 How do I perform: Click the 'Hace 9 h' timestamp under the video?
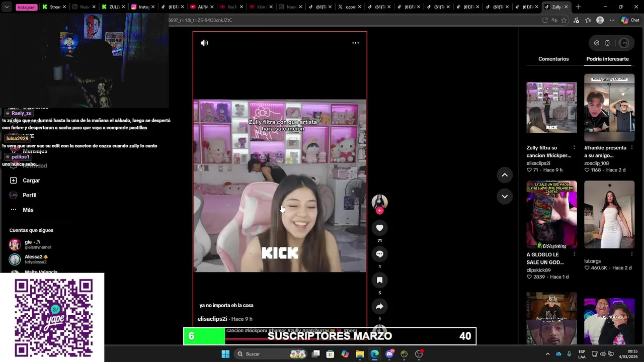point(242,319)
